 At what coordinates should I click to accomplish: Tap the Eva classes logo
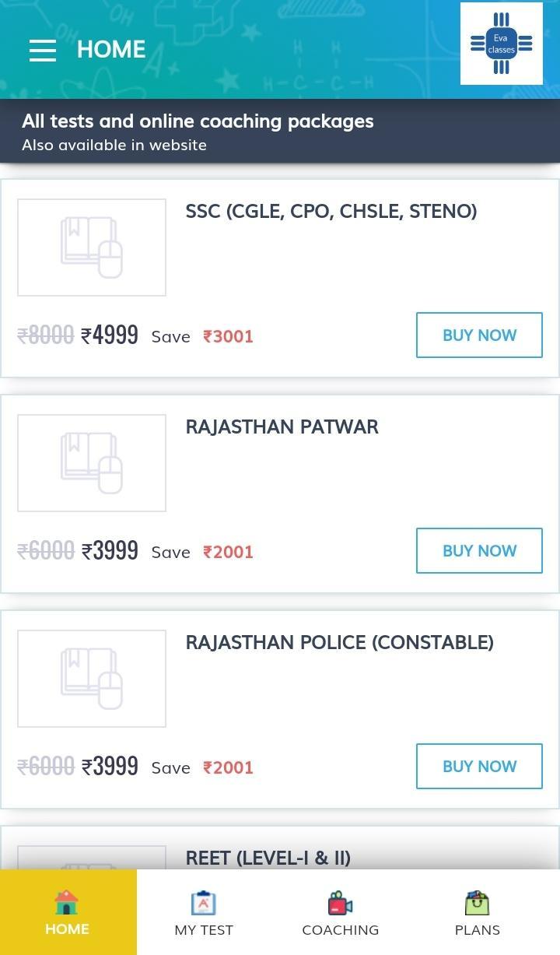(x=502, y=44)
